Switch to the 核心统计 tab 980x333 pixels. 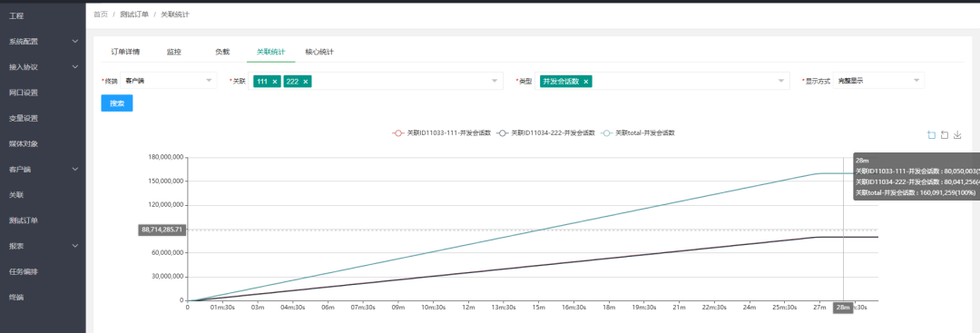tap(319, 52)
